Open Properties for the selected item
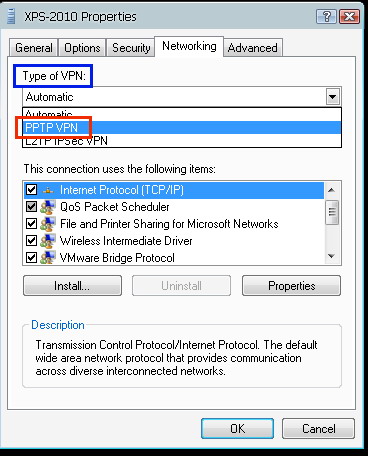The width and height of the screenshot is (368, 456). [291, 286]
